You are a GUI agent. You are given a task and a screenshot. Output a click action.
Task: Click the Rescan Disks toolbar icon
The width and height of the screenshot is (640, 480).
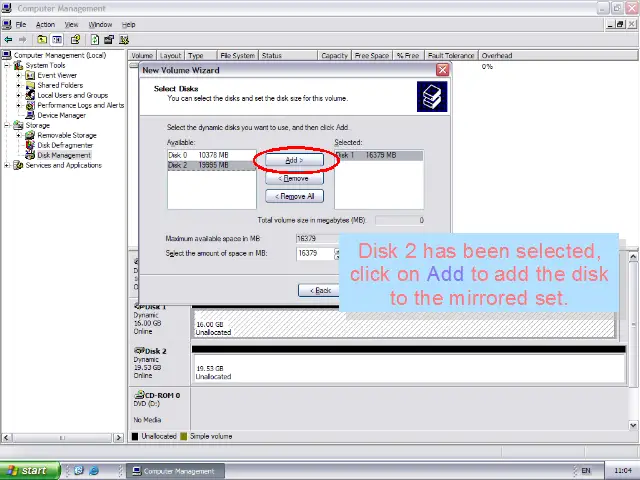[x=109, y=40]
